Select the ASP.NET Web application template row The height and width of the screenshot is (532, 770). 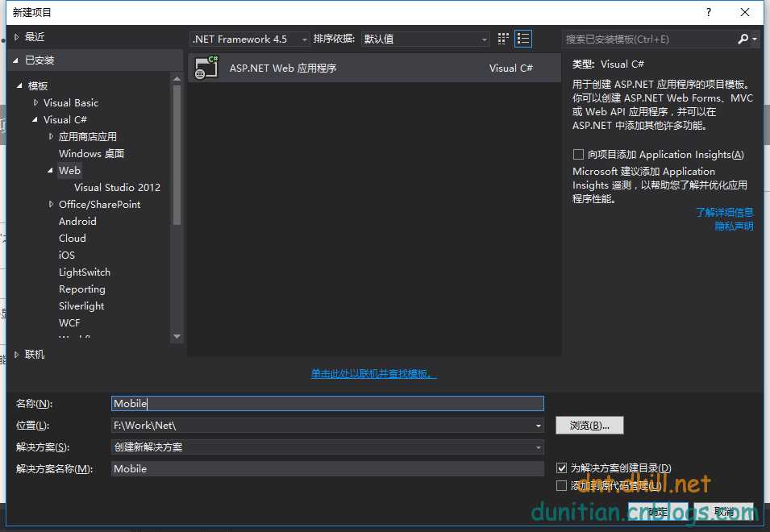tap(374, 68)
